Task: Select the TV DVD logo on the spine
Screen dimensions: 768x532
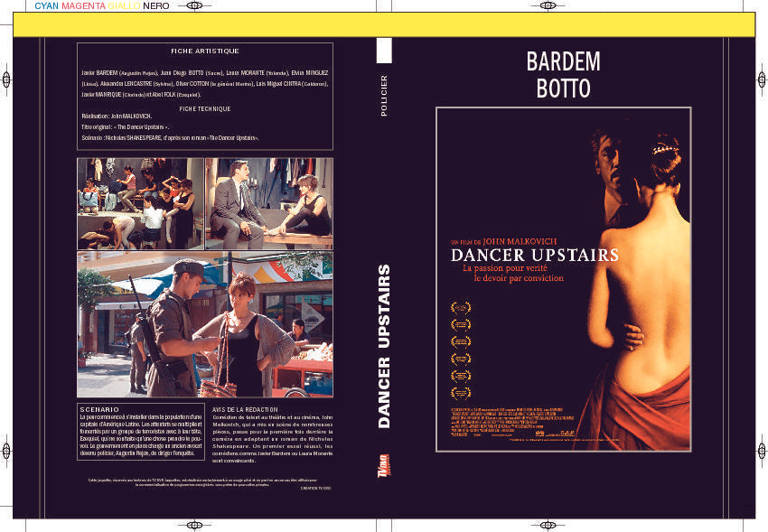Action: point(384,463)
